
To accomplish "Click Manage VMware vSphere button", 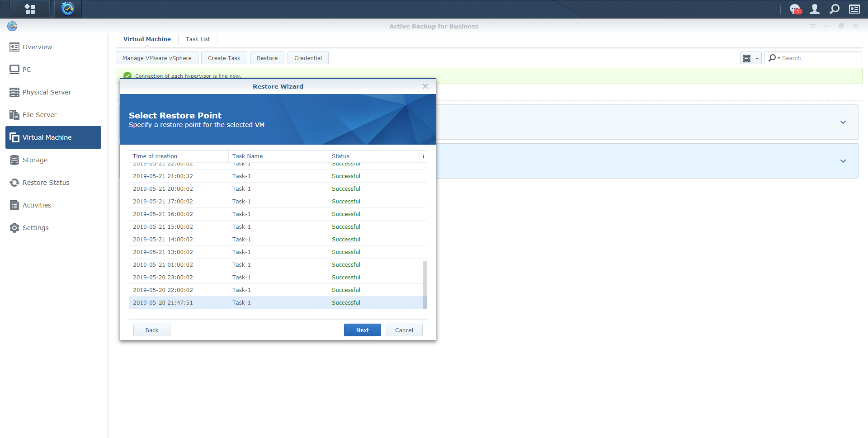I will coord(157,58).
